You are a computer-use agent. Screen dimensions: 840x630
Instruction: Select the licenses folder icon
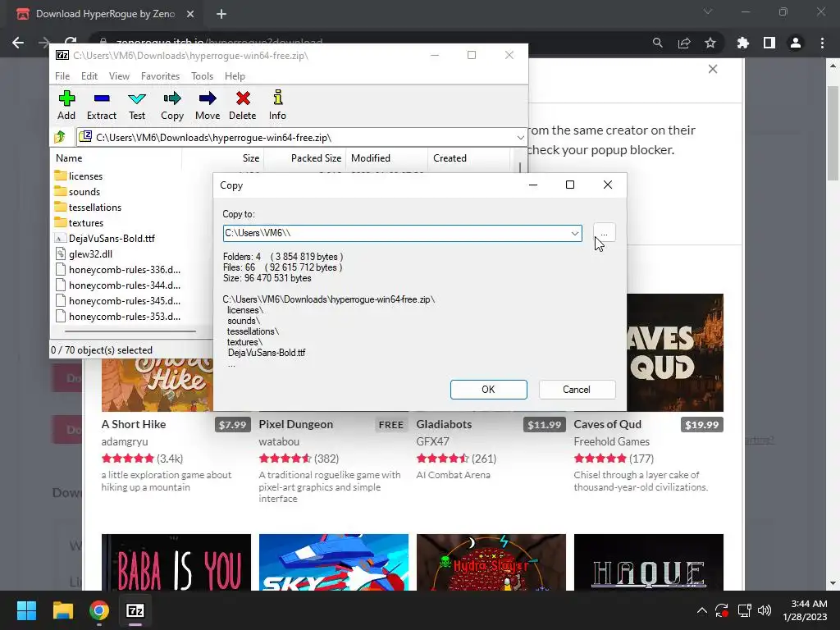pyautogui.click(x=61, y=176)
